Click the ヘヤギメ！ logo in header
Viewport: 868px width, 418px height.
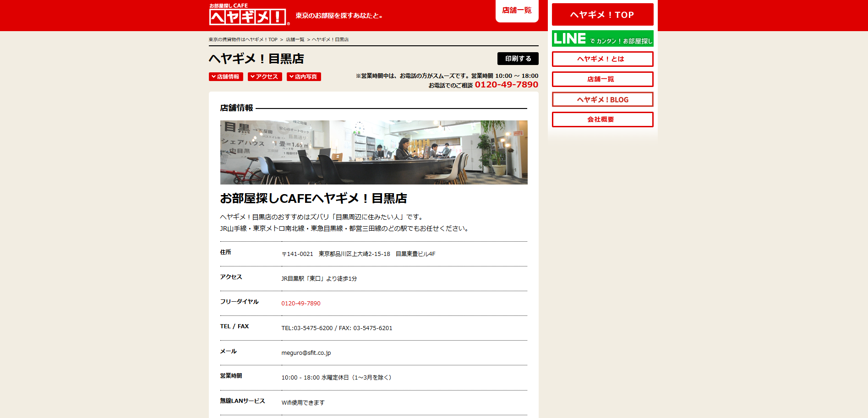click(249, 15)
